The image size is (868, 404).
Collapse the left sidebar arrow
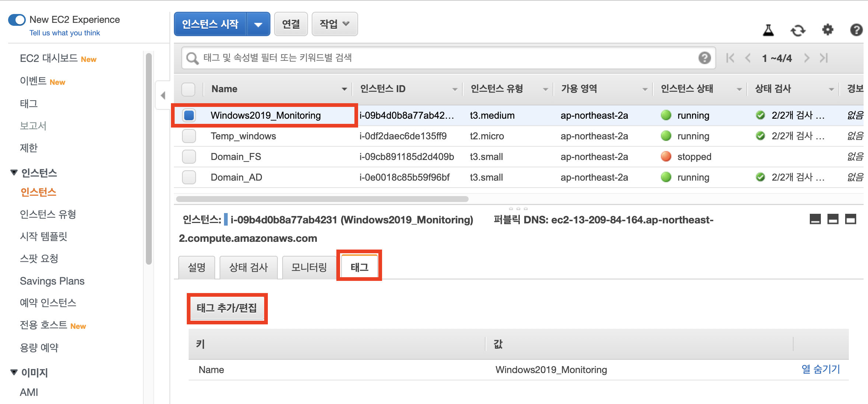(163, 95)
